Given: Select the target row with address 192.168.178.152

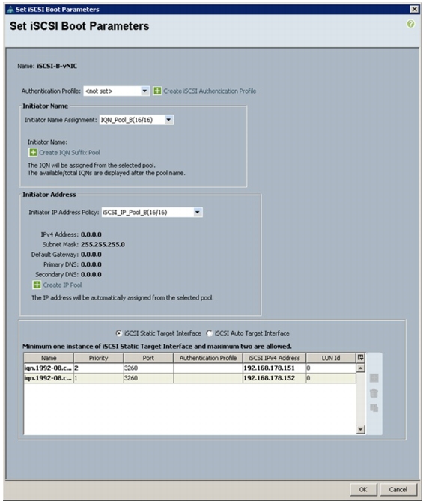Looking at the screenshot, I should tap(190, 378).
